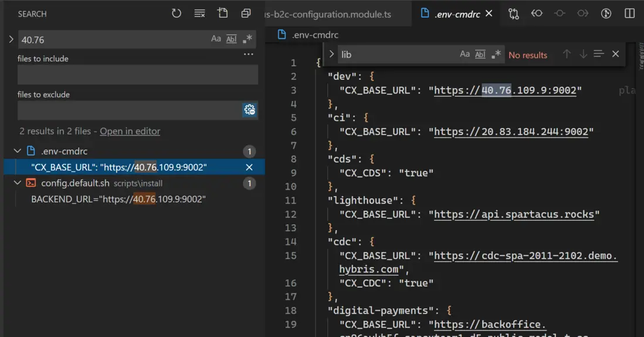This screenshot has height=337, width=644.
Task: Open changes with the compare icon
Action: pyautogui.click(x=513, y=14)
